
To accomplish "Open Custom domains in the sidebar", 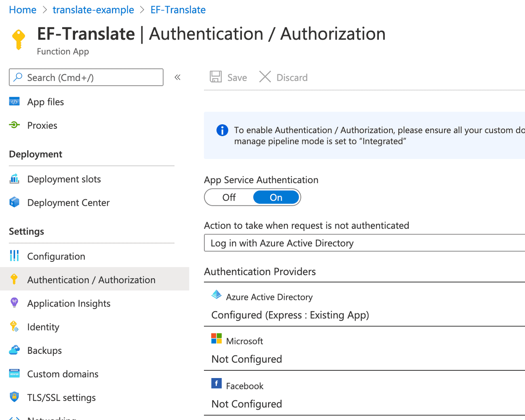I will click(63, 374).
